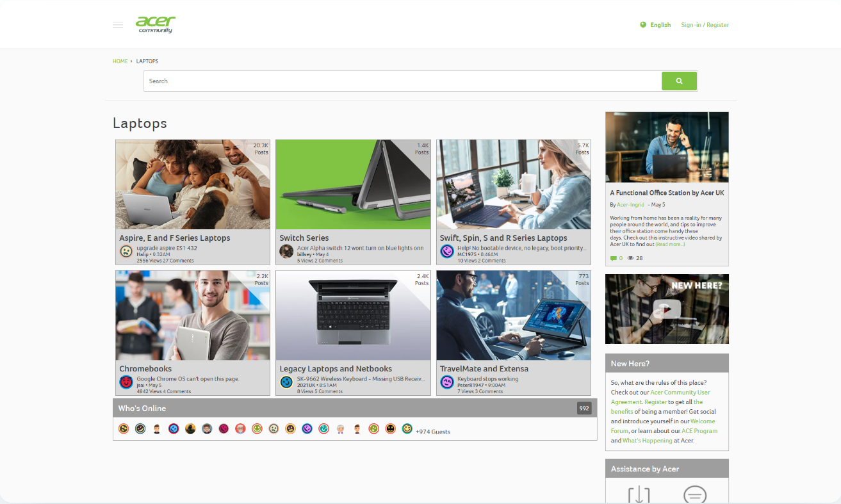Open the Welcome Forum link
The image size is (841, 504).
[x=663, y=426]
